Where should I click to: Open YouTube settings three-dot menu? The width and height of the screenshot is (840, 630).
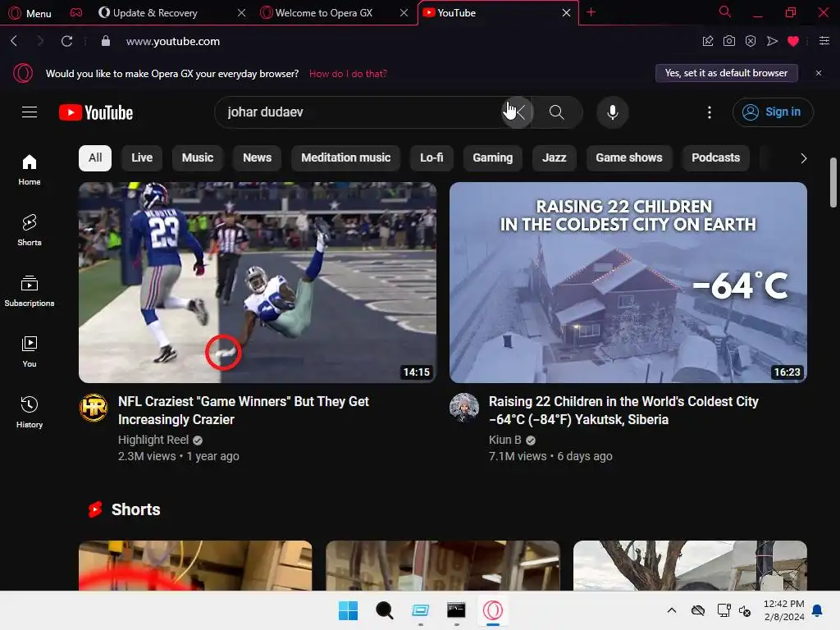710,112
